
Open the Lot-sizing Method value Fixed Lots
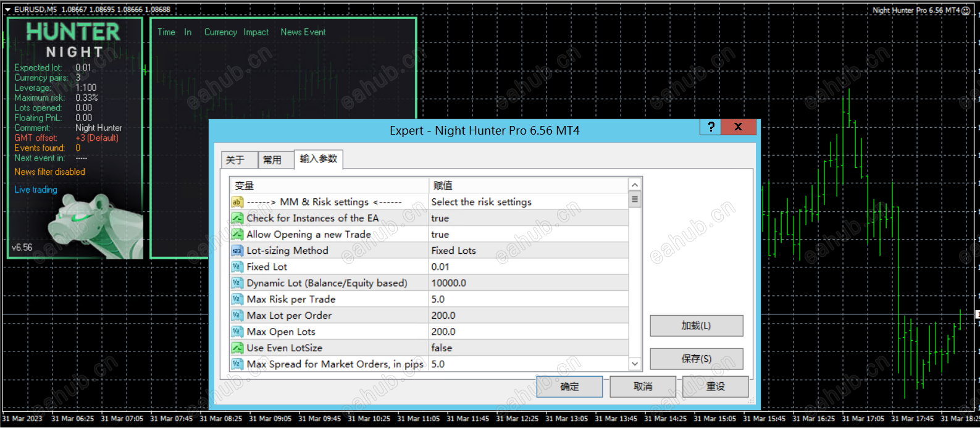pyautogui.click(x=529, y=251)
